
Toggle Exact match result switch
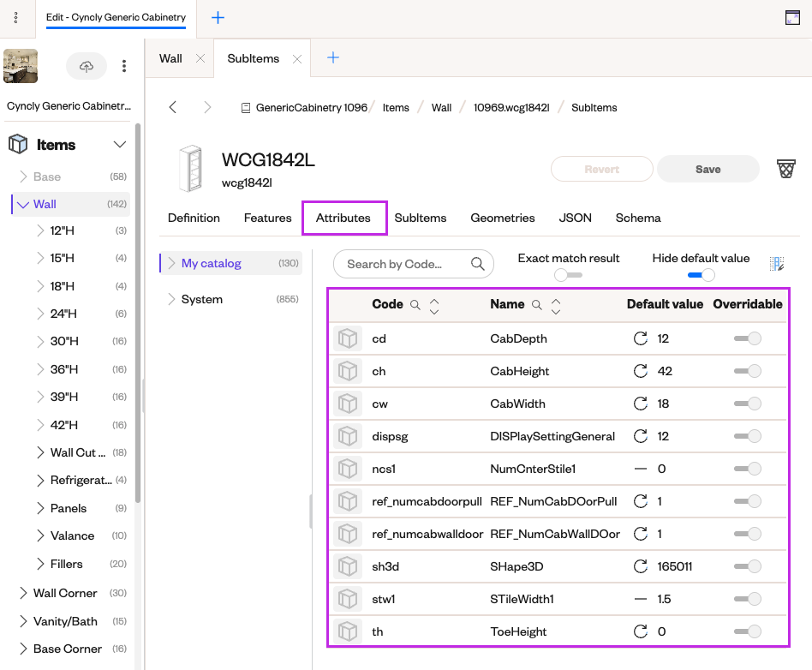(568, 275)
